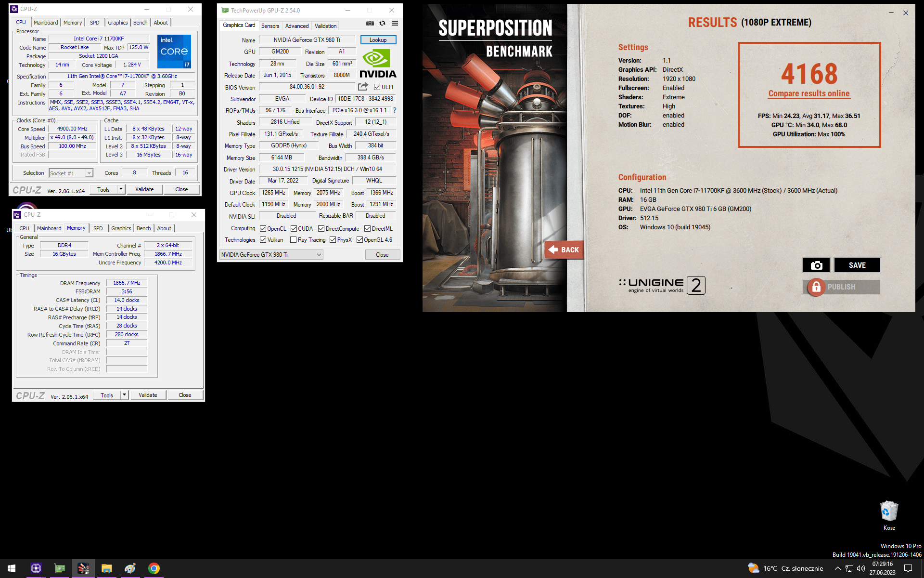This screenshot has width=924, height=578.
Task: Toggle the UEFI checkbox in GPU-Z
Action: click(377, 87)
